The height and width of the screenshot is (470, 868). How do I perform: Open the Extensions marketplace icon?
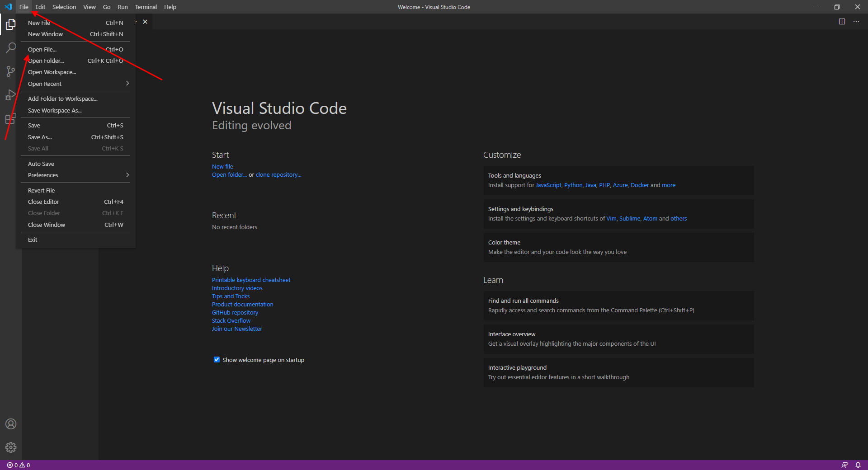10,118
